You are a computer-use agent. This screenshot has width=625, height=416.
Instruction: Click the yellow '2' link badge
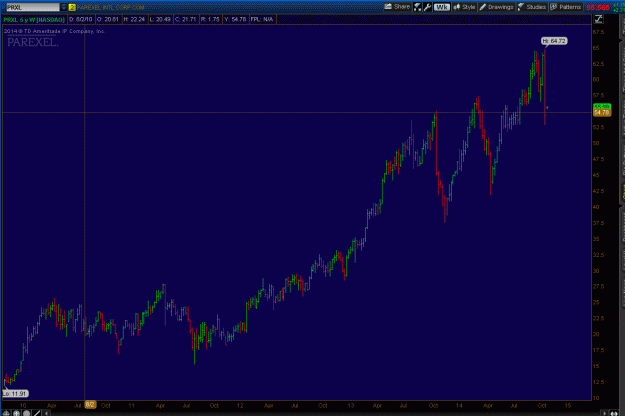click(x=72, y=7)
